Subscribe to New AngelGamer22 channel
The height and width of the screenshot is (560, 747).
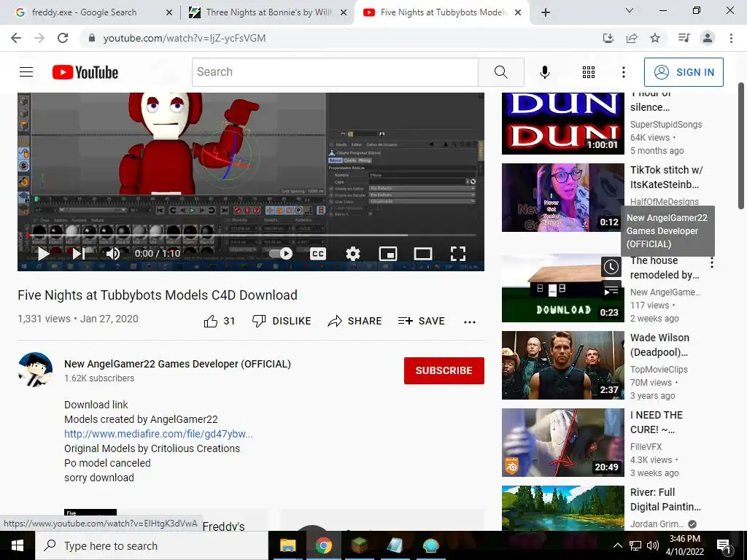click(x=444, y=370)
